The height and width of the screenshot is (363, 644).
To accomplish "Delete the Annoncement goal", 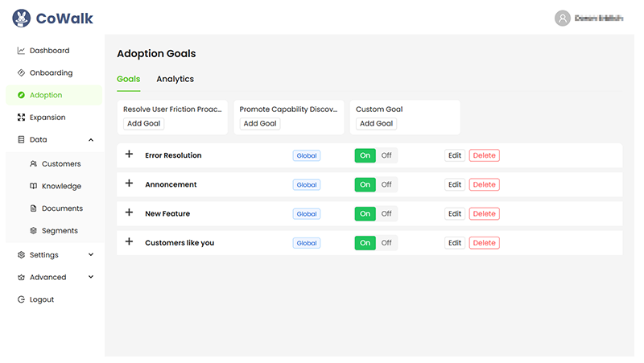I will (485, 185).
